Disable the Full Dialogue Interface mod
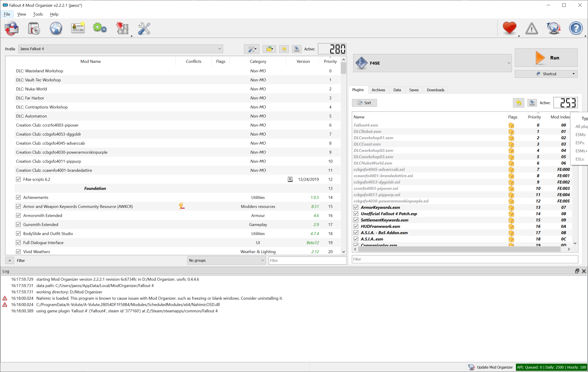Screen dimensions: 588x372 tap(18, 243)
